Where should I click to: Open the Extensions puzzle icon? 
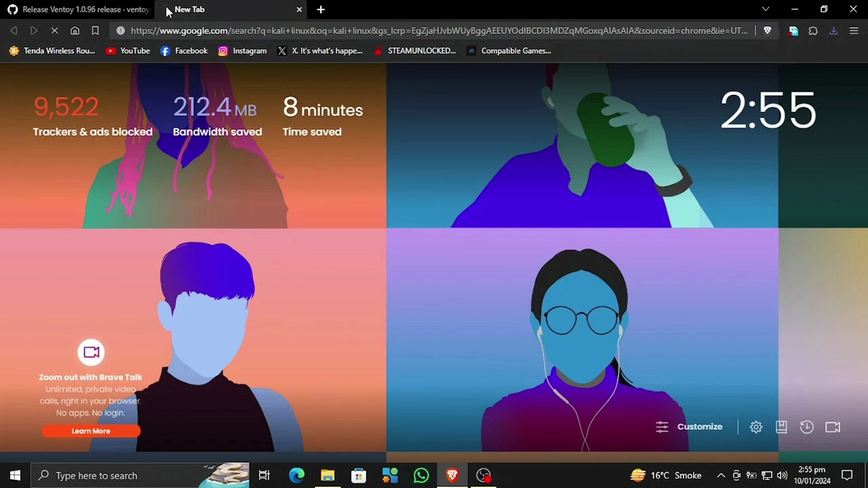click(x=813, y=30)
